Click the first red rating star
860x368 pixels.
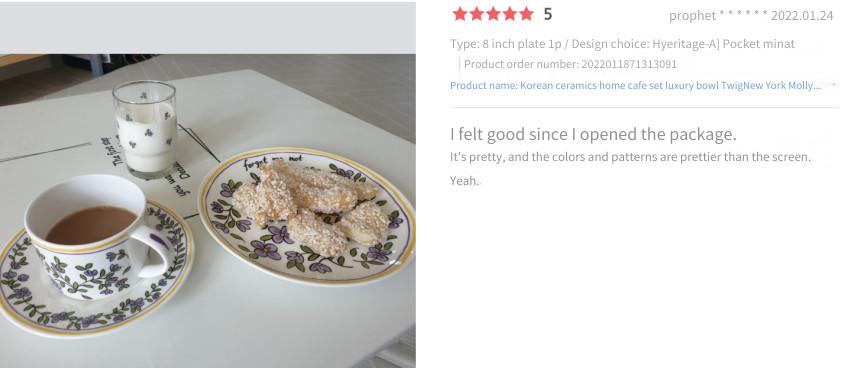coord(460,14)
